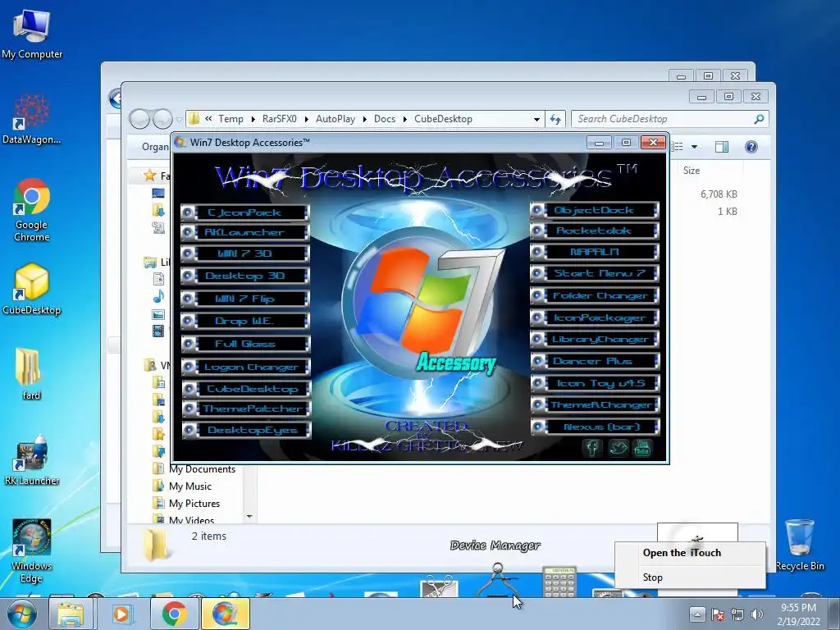Image resolution: width=840 pixels, height=630 pixels.
Task: Expand the arrow after Docs in breadcrumb
Action: click(x=405, y=120)
